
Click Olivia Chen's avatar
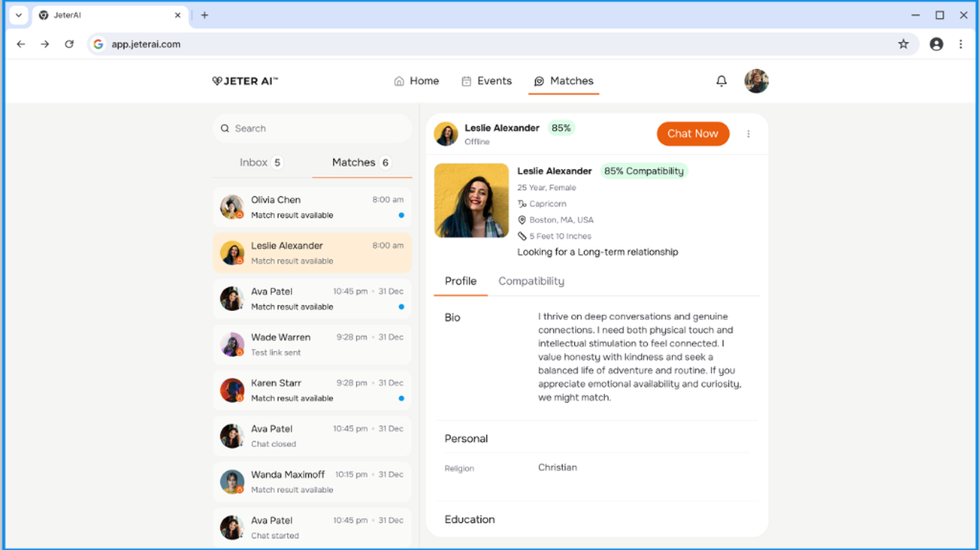232,207
